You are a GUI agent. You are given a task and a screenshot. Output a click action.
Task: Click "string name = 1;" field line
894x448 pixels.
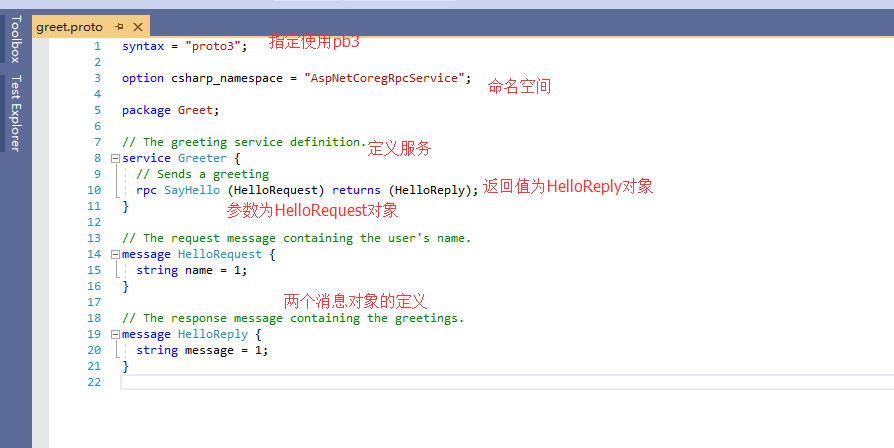click(190, 270)
